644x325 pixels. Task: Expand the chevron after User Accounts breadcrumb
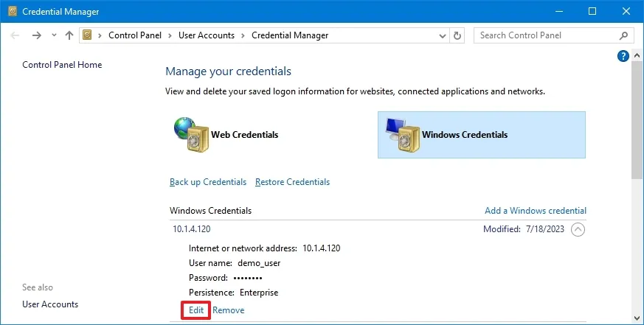(243, 35)
